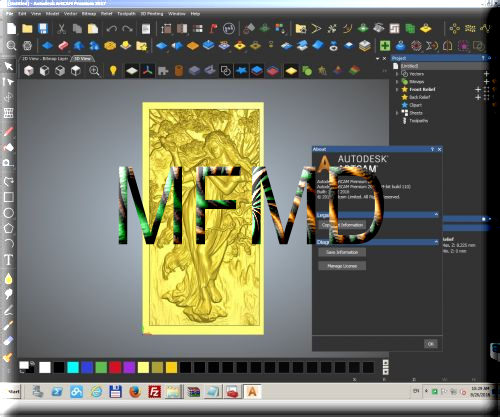Click the yellow light bulb icon in 3D view toolbar
The image size is (500, 417).
click(x=113, y=71)
